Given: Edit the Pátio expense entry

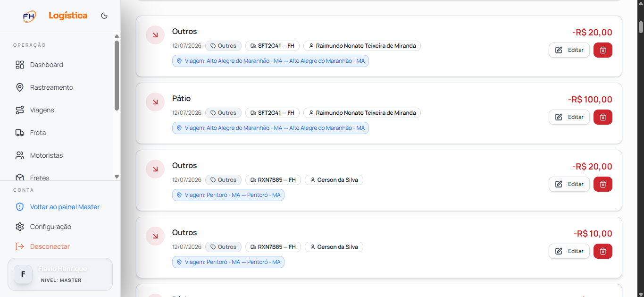Looking at the screenshot, I should pos(569,117).
